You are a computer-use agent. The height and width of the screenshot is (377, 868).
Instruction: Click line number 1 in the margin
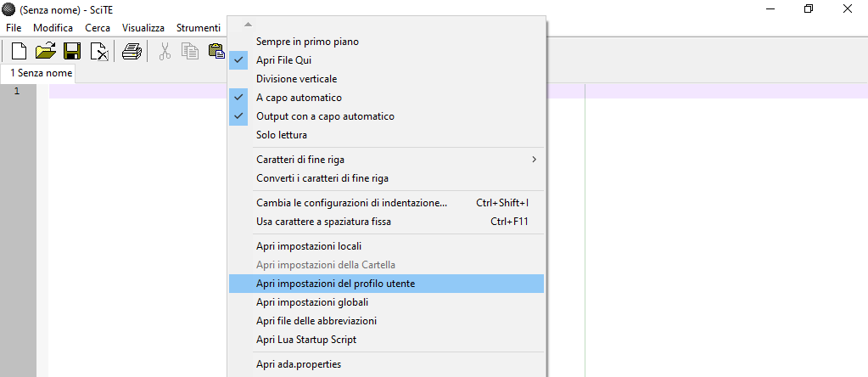click(17, 91)
